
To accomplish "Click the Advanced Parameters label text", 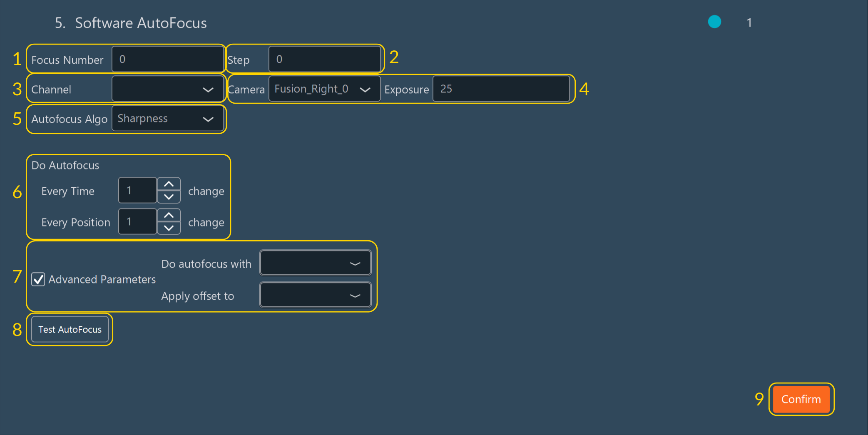I will 102,279.
